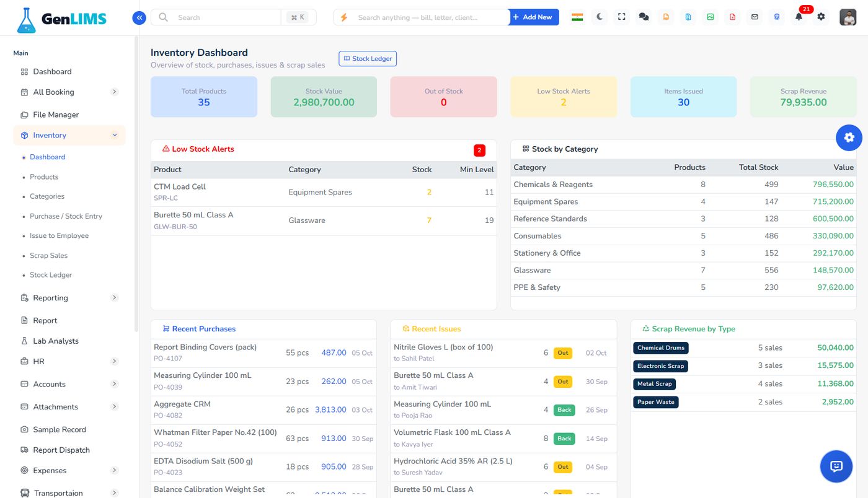868x498 pixels.
Task: Select the India flag language icon
Action: click(x=577, y=17)
